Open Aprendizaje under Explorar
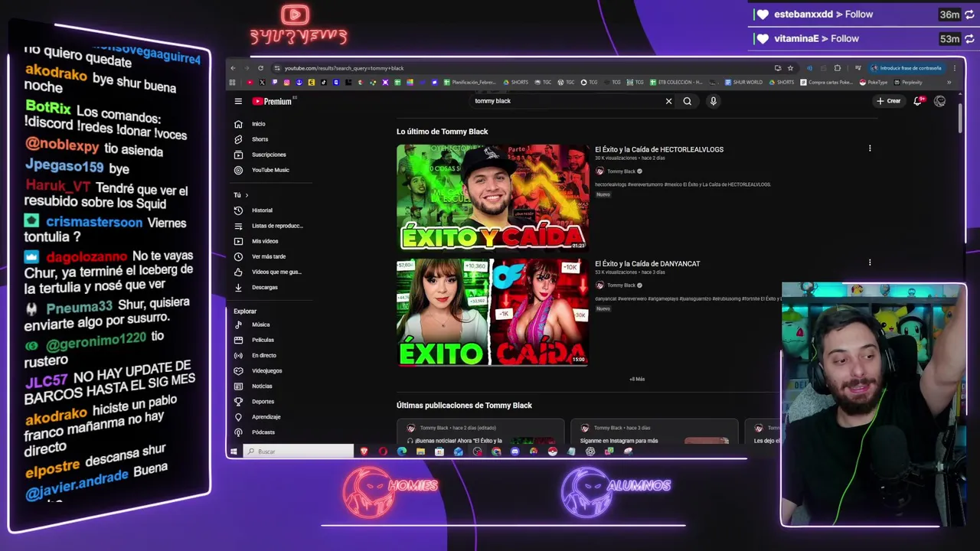Viewport: 980px width, 551px height. 266,416
